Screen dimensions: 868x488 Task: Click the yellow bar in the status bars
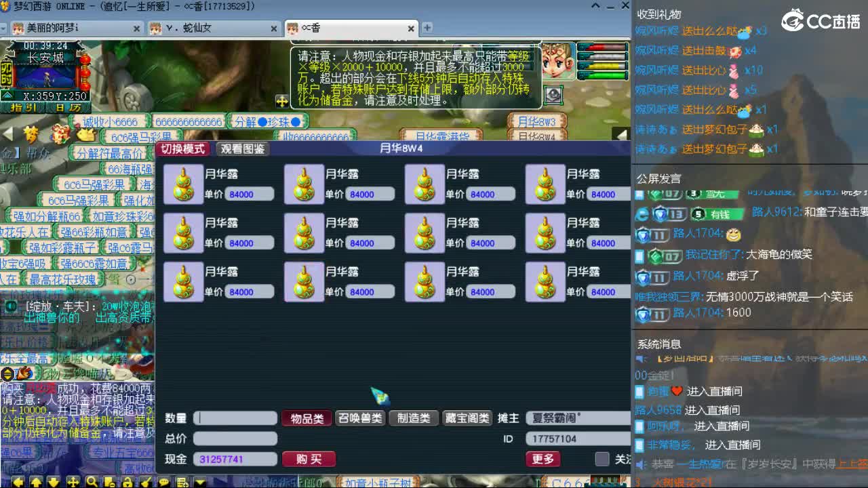coord(601,66)
